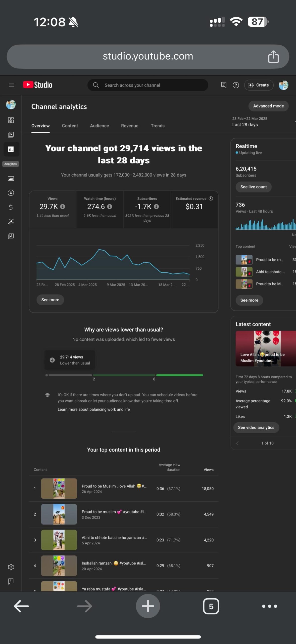Image resolution: width=296 pixels, height=644 pixels.
Task: Click the views line chart
Action: click(113, 263)
